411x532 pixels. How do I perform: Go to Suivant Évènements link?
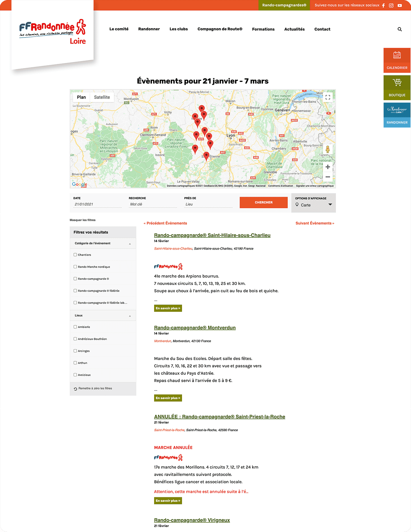pos(315,223)
